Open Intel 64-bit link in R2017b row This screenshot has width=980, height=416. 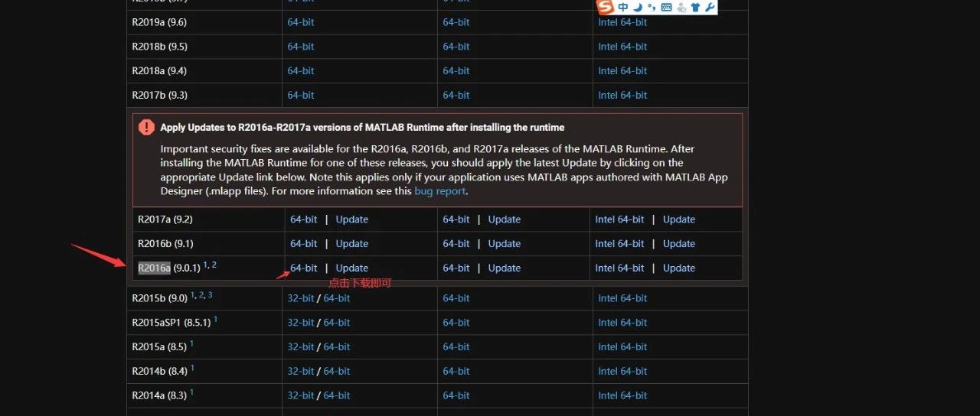(x=622, y=96)
